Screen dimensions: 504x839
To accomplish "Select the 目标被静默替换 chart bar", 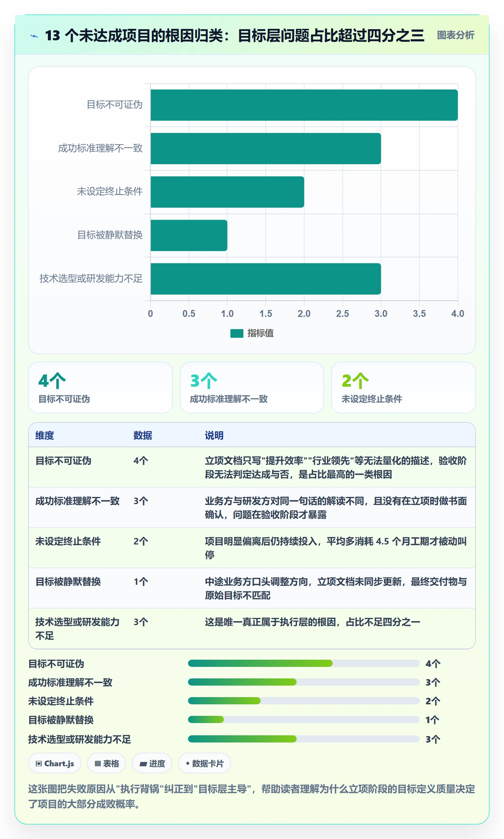I will coord(189,235).
